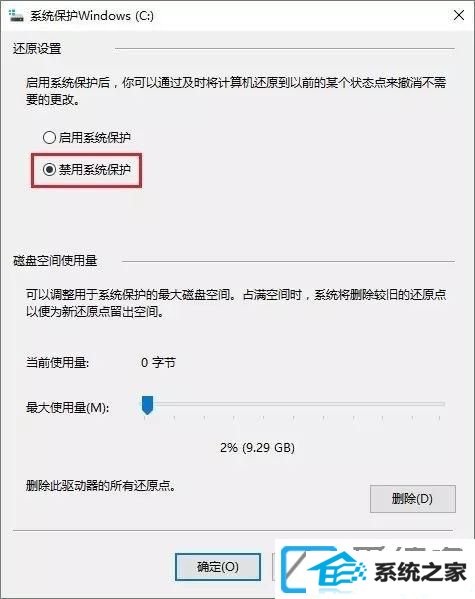Click the dialog title 系统保护Windows (C:)
Screen dimensions: 475x599
(x=92, y=16)
